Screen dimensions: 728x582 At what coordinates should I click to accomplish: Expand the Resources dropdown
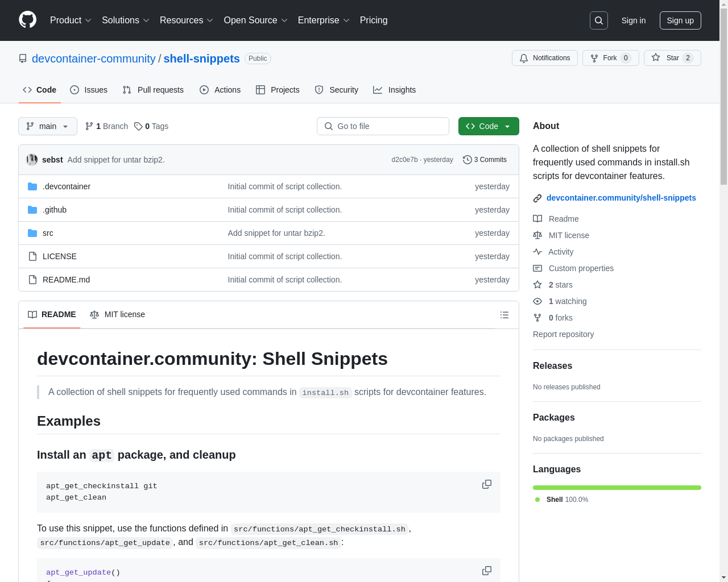(187, 20)
